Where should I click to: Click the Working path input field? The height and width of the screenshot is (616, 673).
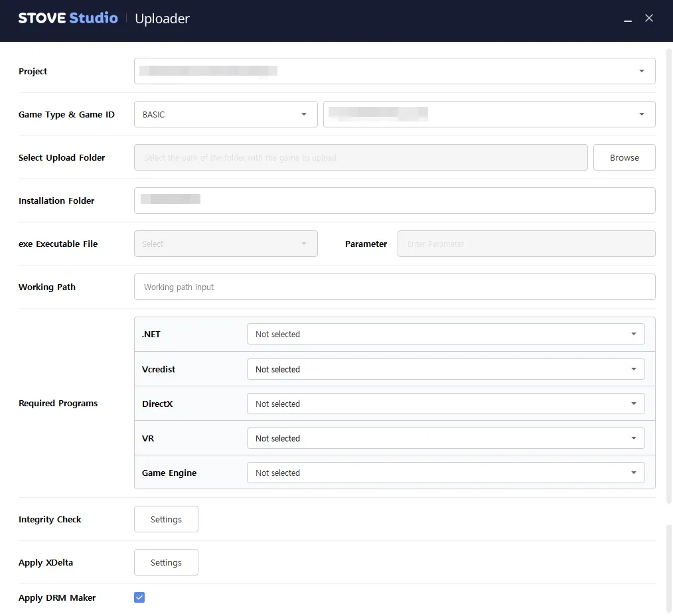tap(394, 287)
